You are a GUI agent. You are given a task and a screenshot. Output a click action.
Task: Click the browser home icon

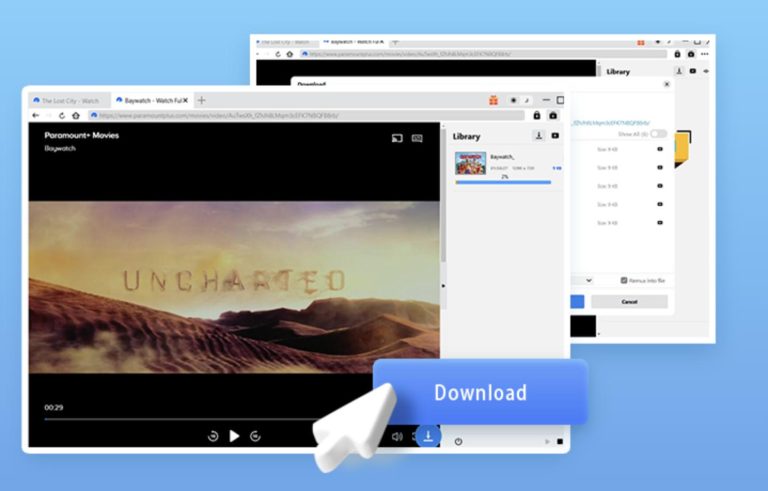tap(76, 115)
